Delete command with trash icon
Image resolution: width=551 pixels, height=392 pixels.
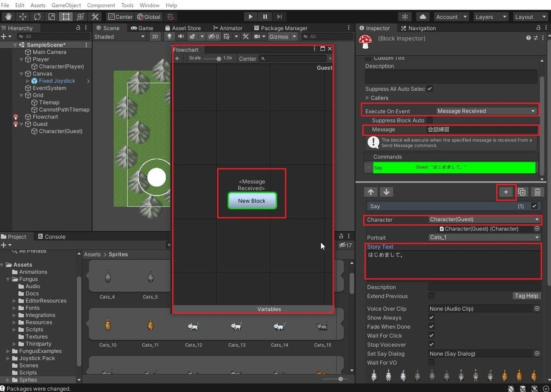pyautogui.click(x=537, y=192)
